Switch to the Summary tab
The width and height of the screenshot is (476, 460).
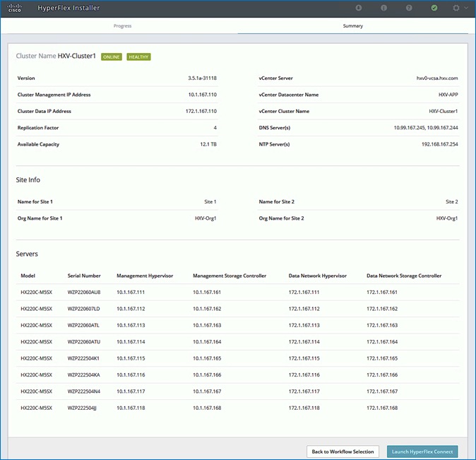coord(352,26)
